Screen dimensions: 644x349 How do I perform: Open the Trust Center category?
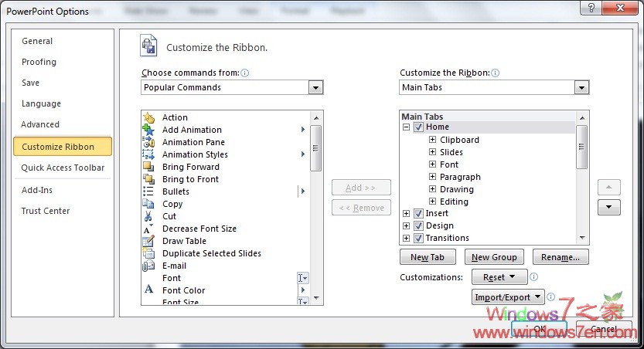point(46,211)
